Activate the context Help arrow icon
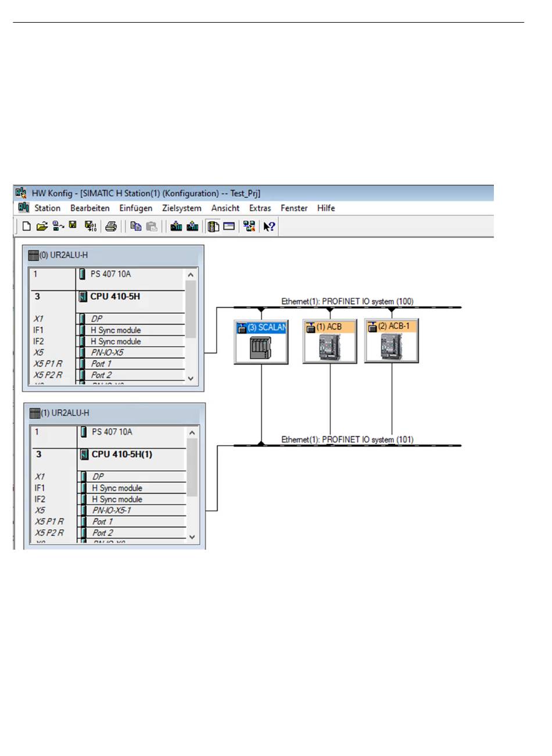This screenshot has width=552, height=756. tap(269, 227)
